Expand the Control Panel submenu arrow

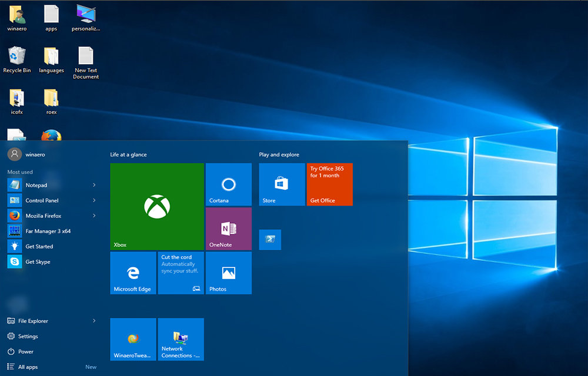93,200
